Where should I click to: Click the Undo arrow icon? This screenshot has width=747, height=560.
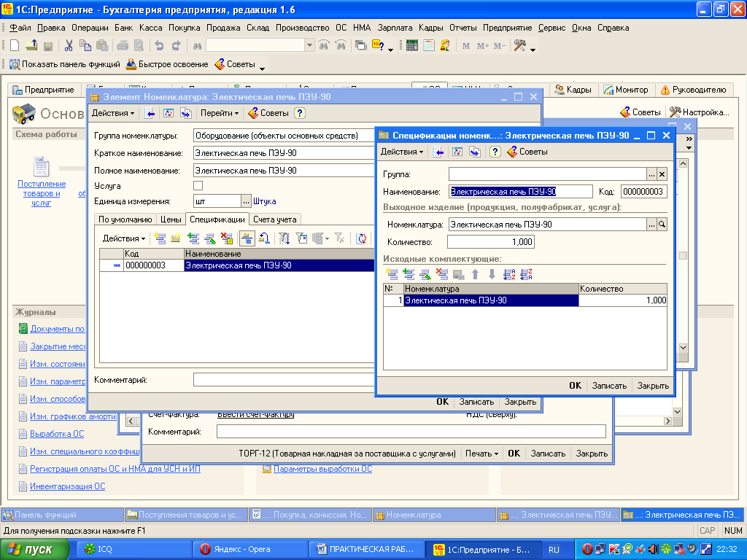click(159, 46)
